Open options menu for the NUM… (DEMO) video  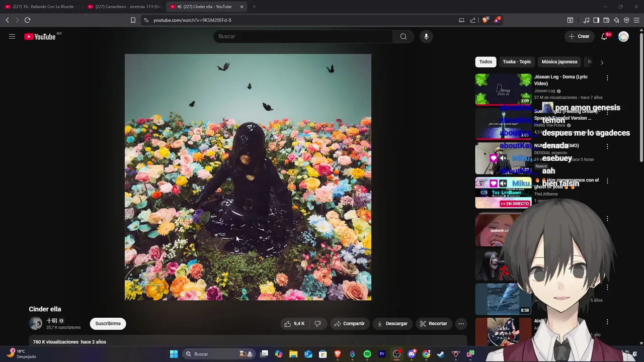tap(607, 146)
